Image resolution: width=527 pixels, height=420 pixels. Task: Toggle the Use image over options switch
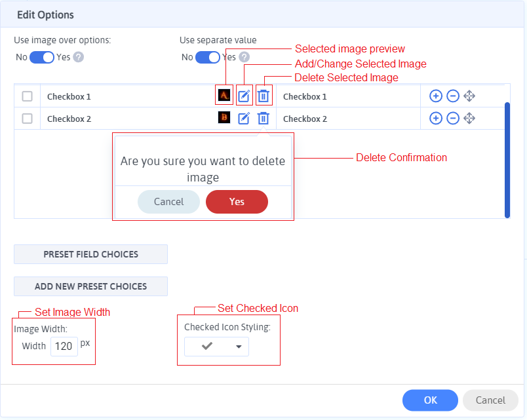pyautogui.click(x=42, y=57)
